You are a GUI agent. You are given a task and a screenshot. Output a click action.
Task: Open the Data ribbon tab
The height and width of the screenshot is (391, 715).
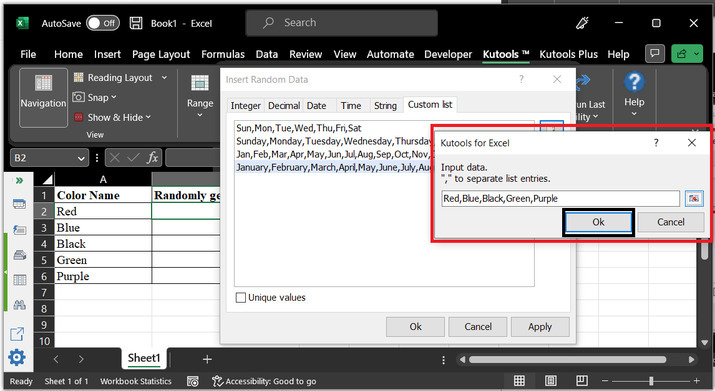(x=267, y=54)
